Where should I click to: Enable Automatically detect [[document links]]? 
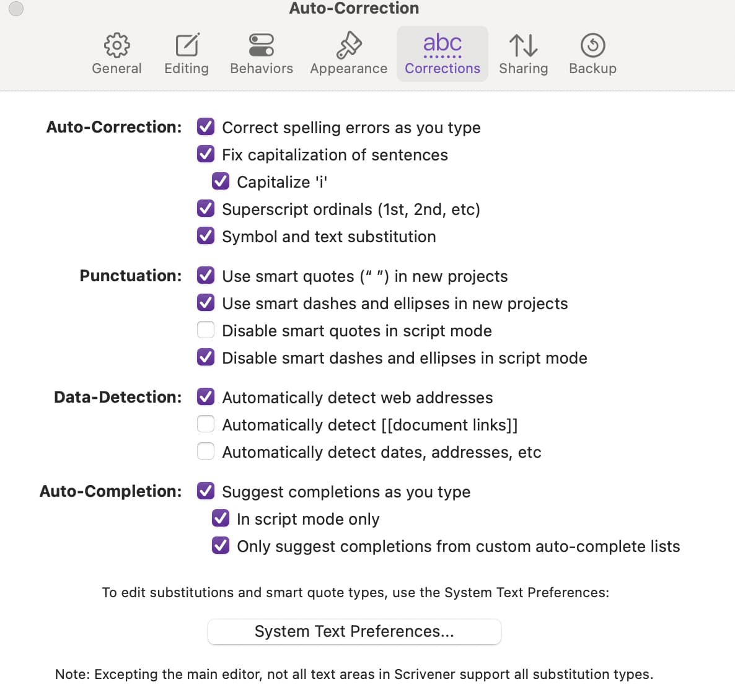click(x=206, y=424)
